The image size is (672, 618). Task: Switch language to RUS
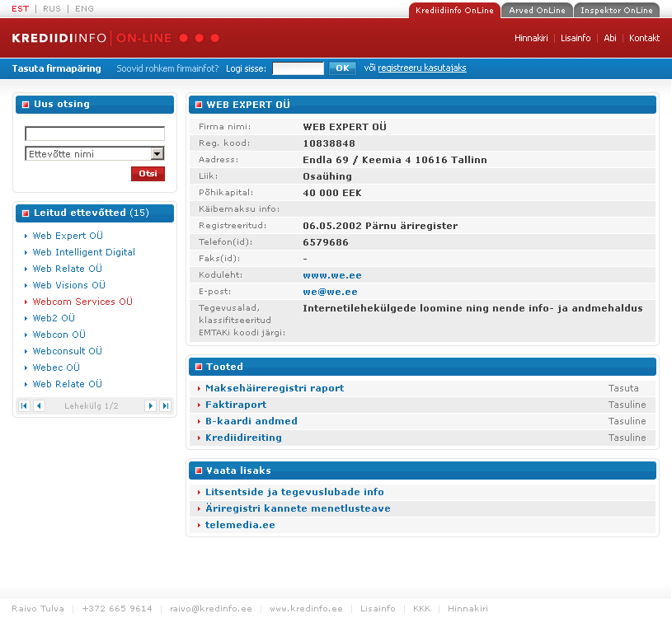point(52,9)
